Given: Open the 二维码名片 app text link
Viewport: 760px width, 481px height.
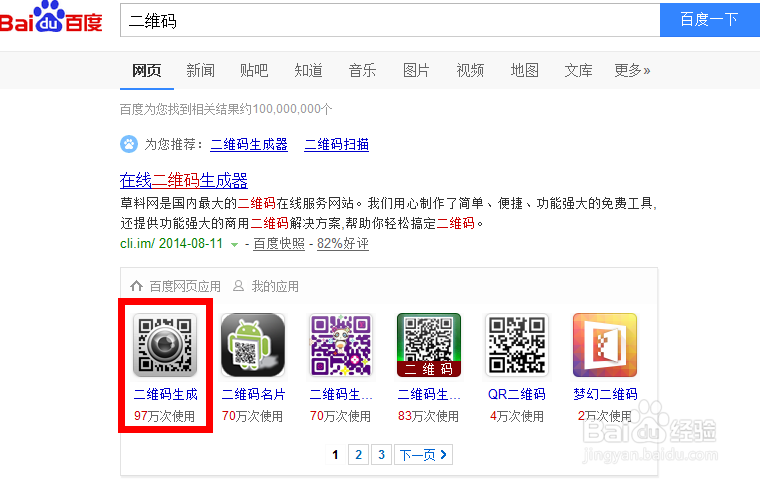Looking at the screenshot, I should [x=253, y=394].
